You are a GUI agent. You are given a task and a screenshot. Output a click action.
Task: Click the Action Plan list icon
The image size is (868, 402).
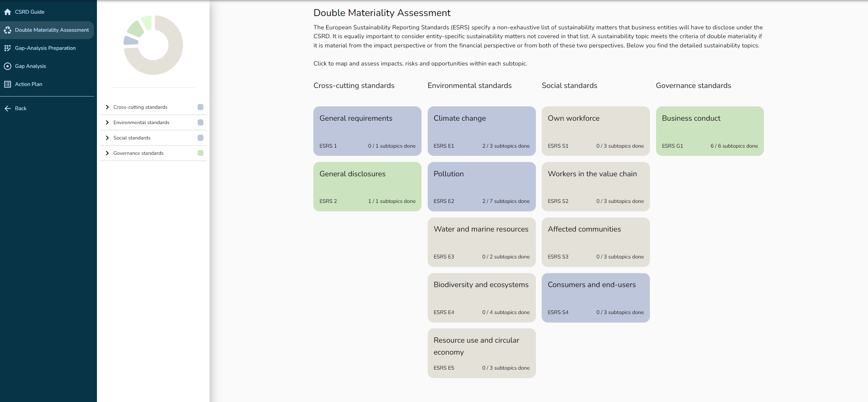click(x=8, y=84)
